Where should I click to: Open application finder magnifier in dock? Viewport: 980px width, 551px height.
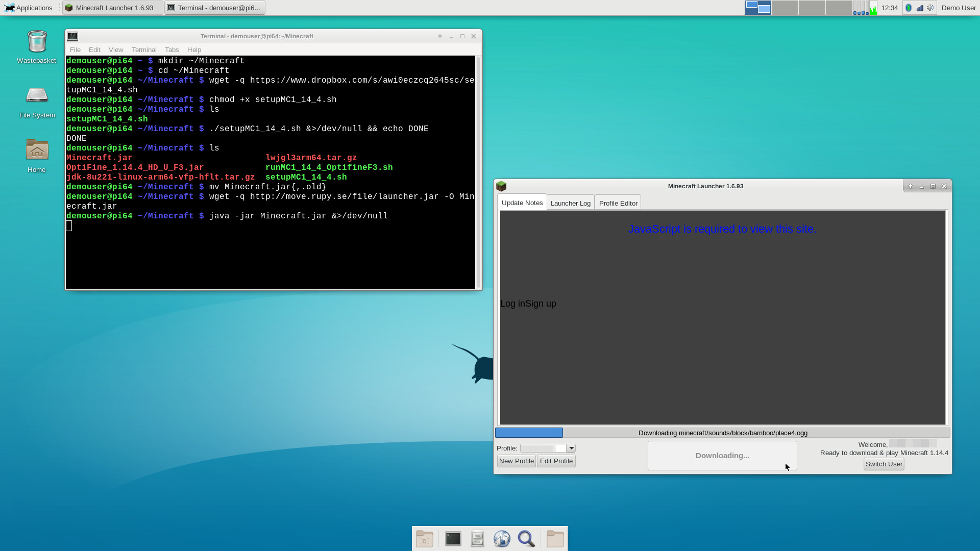[x=526, y=539]
